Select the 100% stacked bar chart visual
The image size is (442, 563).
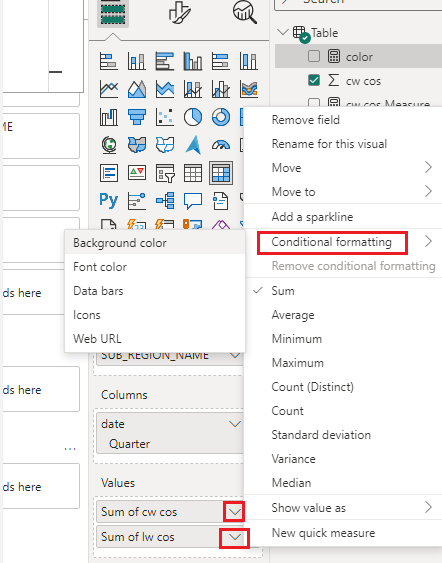pyautogui.click(x=221, y=61)
